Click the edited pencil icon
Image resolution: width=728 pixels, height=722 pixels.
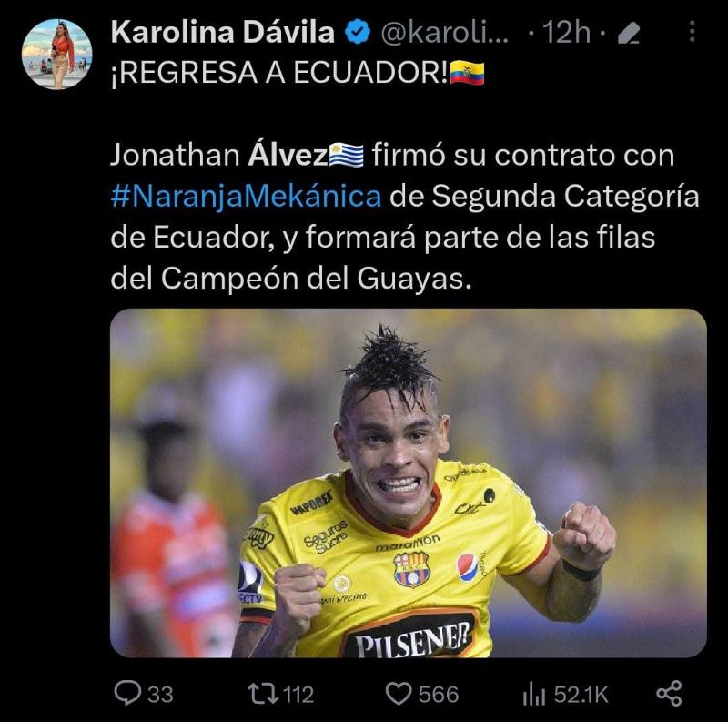(x=629, y=34)
